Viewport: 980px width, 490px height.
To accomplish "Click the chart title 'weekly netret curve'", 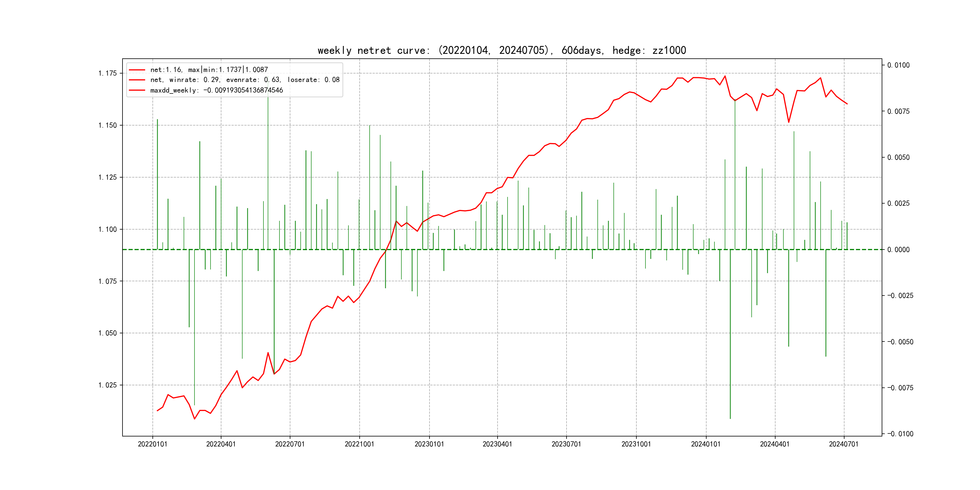I will tap(501, 51).
